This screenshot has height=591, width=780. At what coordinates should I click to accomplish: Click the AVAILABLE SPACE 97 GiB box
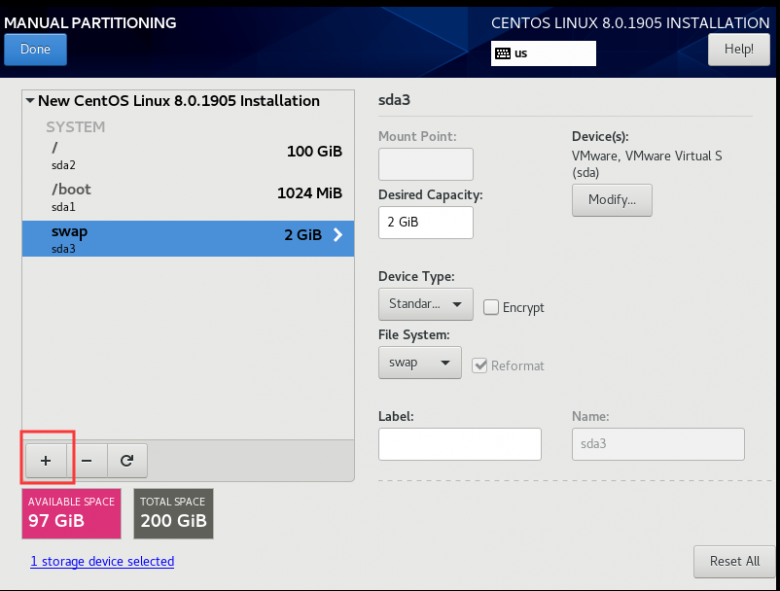point(71,513)
